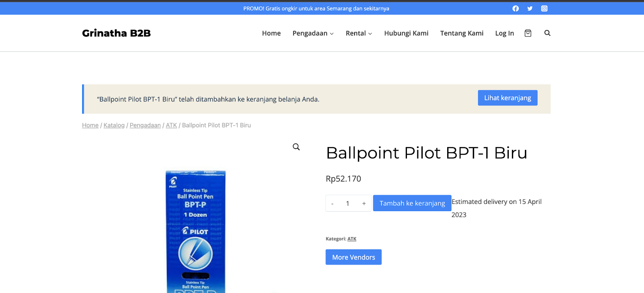The image size is (644, 293).
Task: Click the Grinatha B2B site logo
Action: click(x=116, y=33)
